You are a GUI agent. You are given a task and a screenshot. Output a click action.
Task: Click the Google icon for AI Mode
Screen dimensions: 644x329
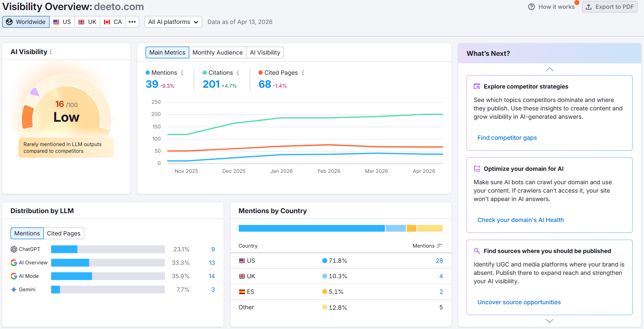[14, 276]
